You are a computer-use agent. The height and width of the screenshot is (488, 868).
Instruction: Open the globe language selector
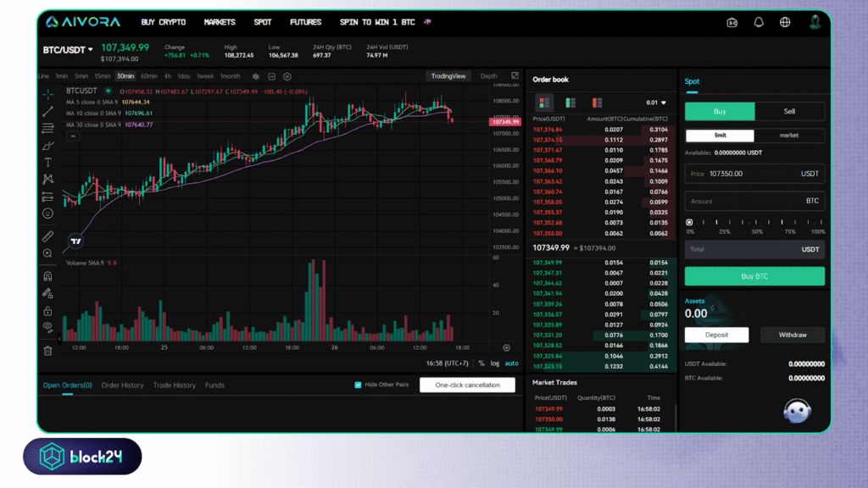[x=785, y=22]
